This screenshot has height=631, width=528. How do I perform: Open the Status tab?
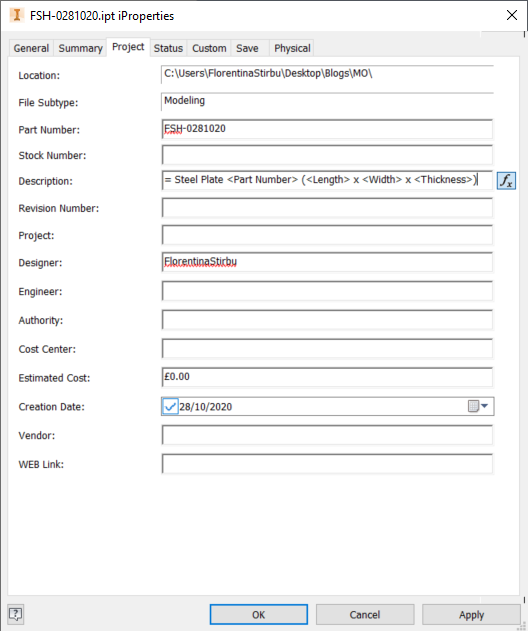point(168,48)
